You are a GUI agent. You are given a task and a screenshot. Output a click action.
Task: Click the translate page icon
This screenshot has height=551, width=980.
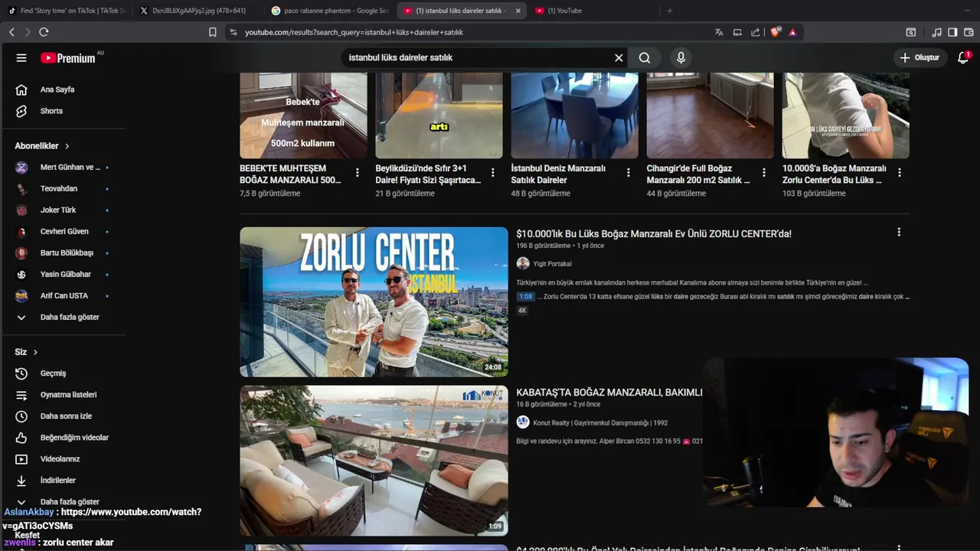[719, 32]
